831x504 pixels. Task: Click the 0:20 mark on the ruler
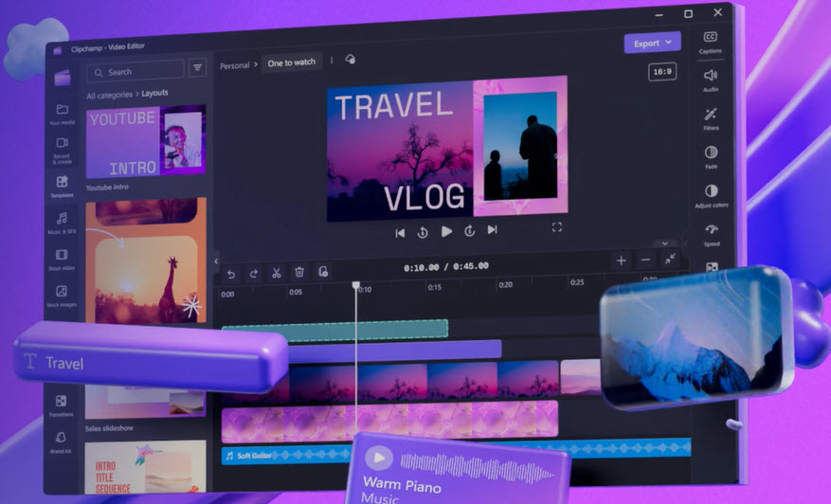click(506, 284)
